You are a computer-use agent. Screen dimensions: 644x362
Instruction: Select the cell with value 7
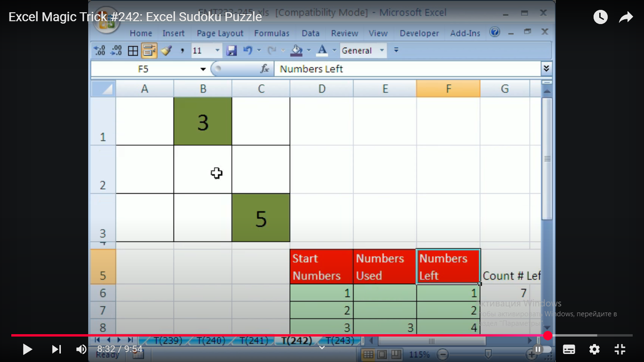505,293
